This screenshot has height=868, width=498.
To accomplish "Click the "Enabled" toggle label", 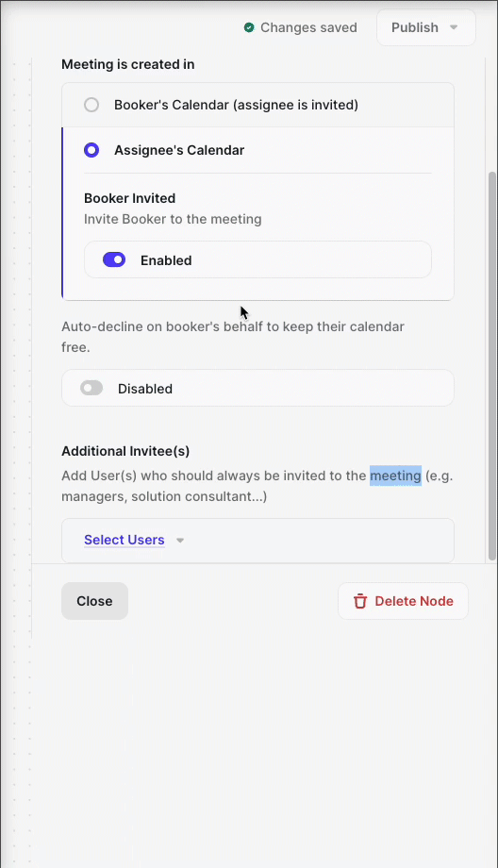I will point(166,260).
